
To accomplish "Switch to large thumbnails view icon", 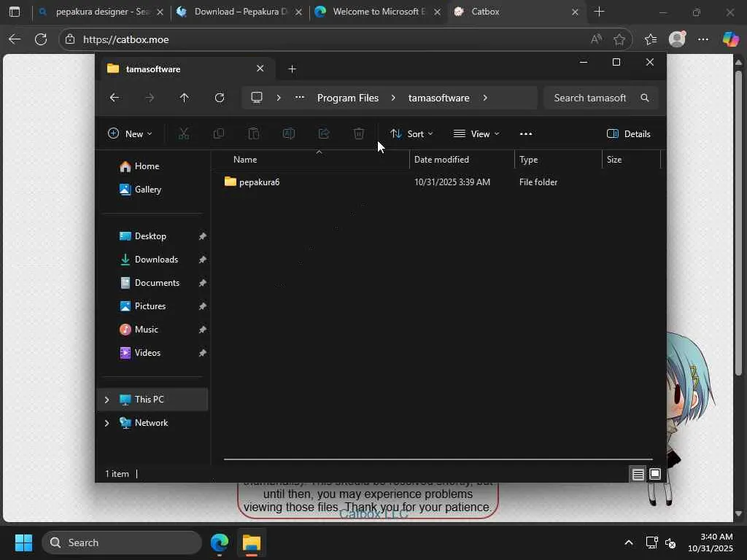I will coord(655,474).
